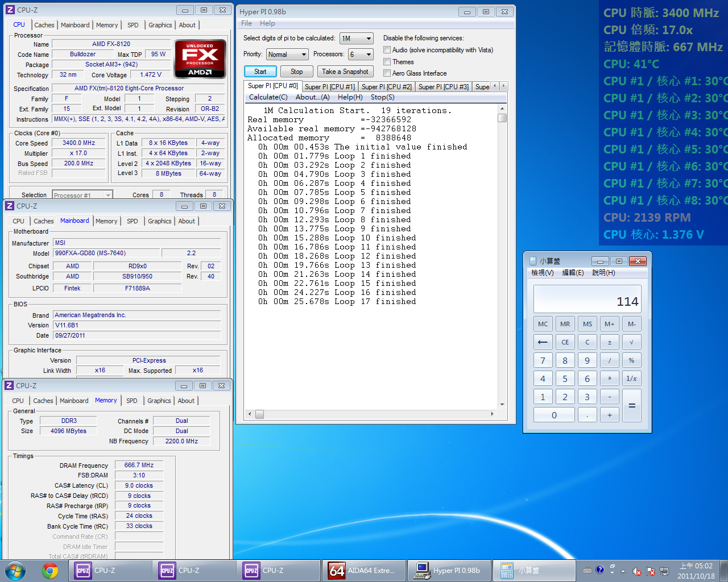Click the calculator plus key
Viewport: 728px width, 582px height.
pos(609,415)
